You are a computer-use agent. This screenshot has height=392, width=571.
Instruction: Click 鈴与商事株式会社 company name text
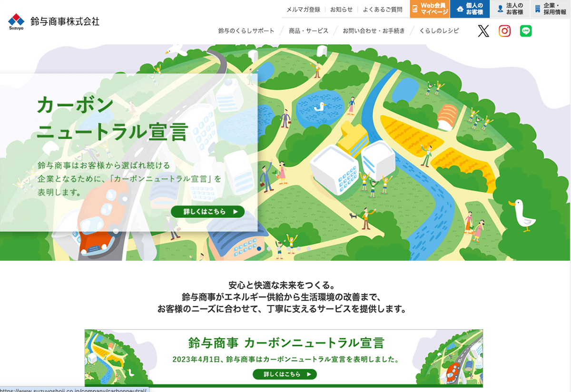click(x=65, y=21)
